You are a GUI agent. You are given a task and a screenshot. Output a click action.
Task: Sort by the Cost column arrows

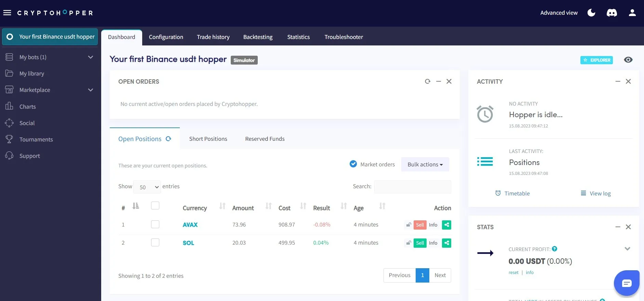[303, 206]
